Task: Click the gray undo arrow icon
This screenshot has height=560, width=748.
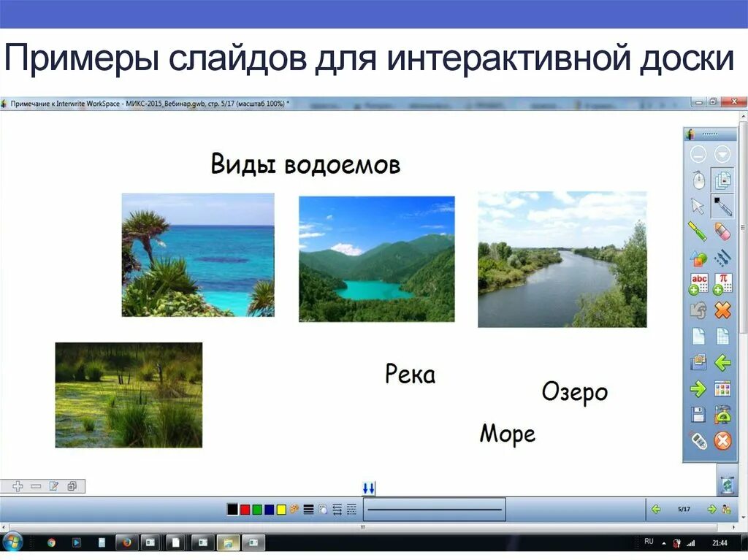Action: coord(698,310)
